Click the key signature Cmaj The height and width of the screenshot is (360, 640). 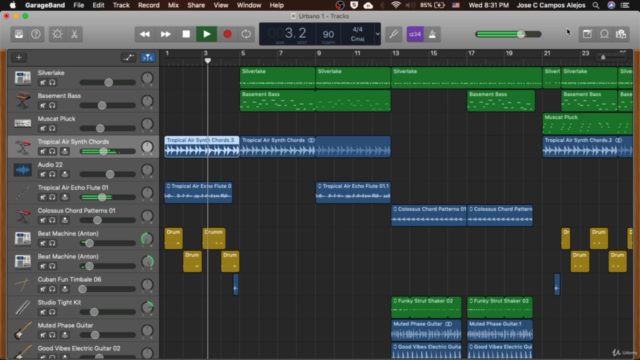point(358,39)
